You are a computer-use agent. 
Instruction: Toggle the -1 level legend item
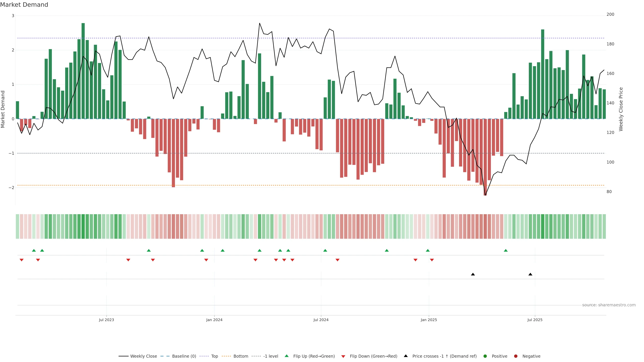(271, 356)
